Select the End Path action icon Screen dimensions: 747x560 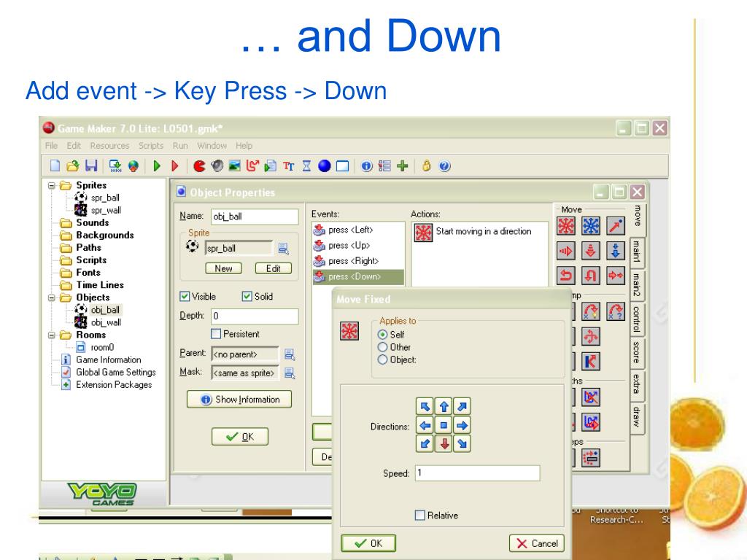[x=591, y=397]
